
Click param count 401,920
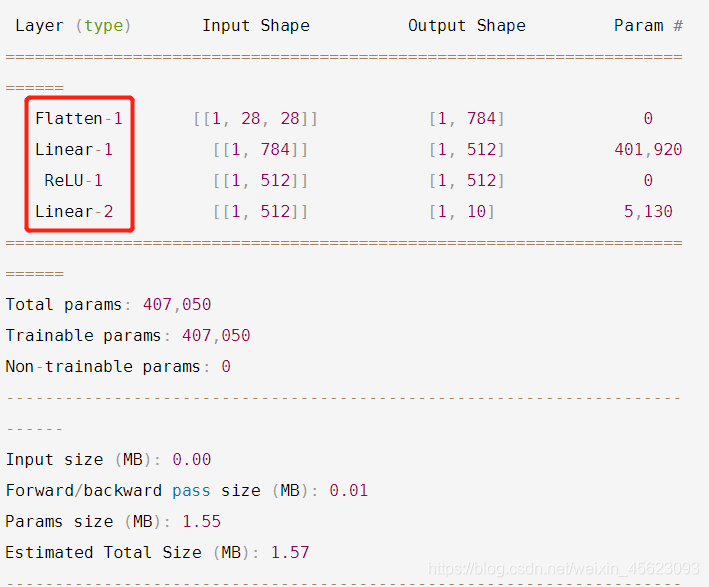[648, 149]
